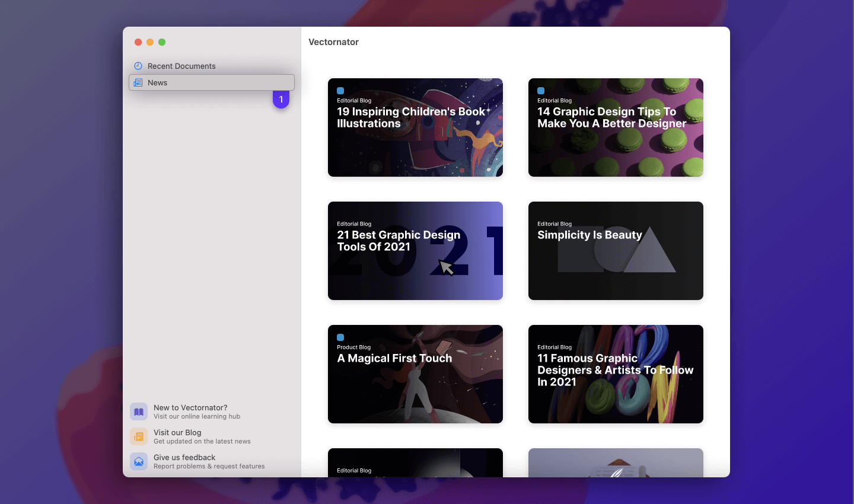The height and width of the screenshot is (504, 854).
Task: Click 'Product Blog' label on Magical card
Action: coord(353,347)
